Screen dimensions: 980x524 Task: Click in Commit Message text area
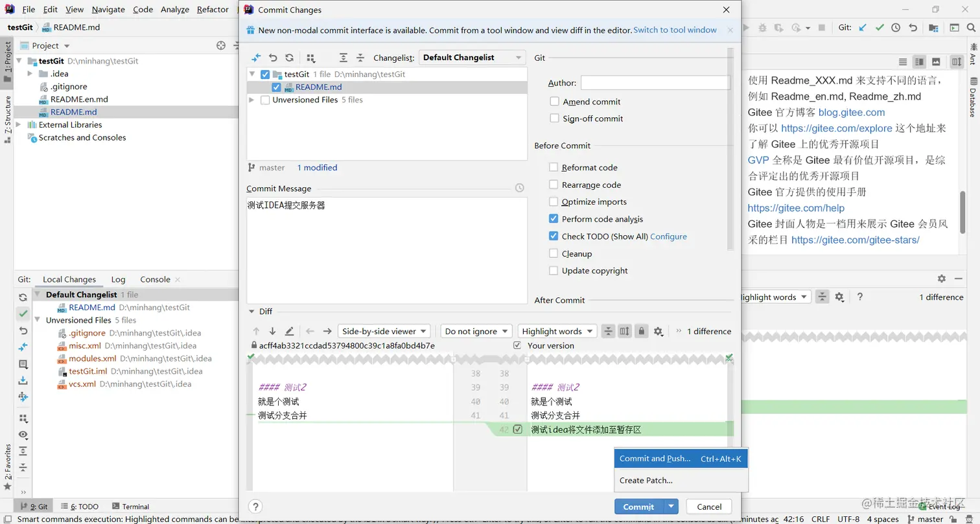coord(387,250)
